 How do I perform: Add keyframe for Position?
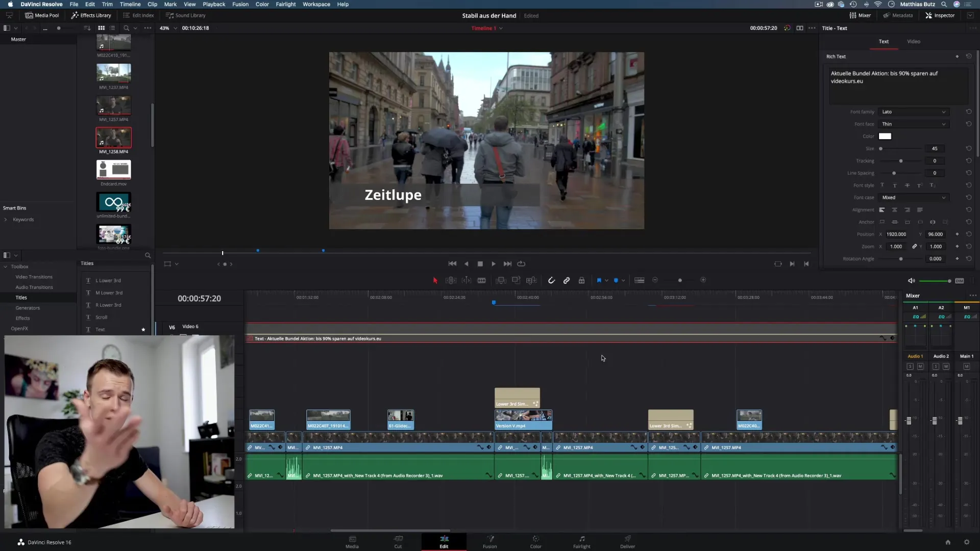tap(957, 234)
